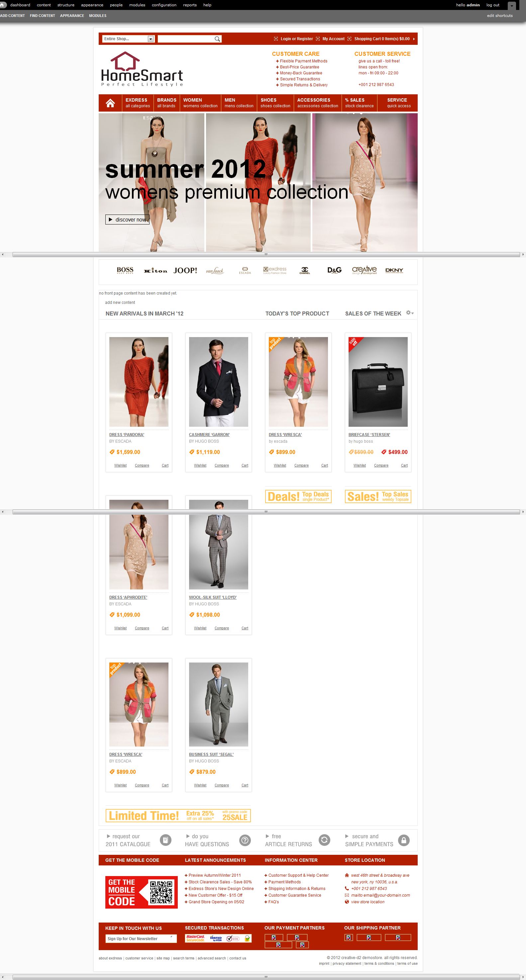The height and width of the screenshot is (980, 526).
Task: Open the Sales! Top Sales banner
Action: (378, 496)
